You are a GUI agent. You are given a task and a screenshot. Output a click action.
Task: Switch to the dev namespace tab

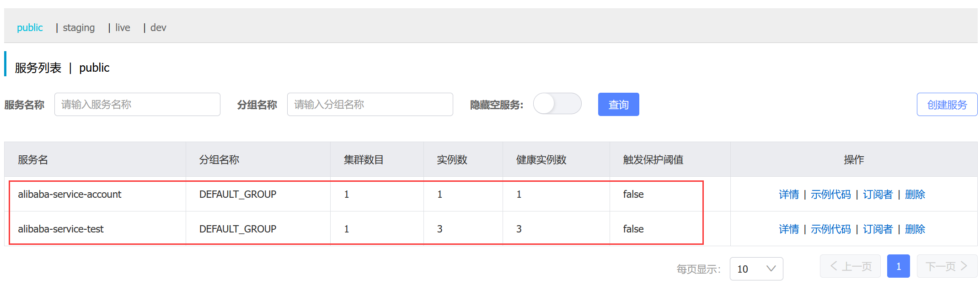[158, 28]
